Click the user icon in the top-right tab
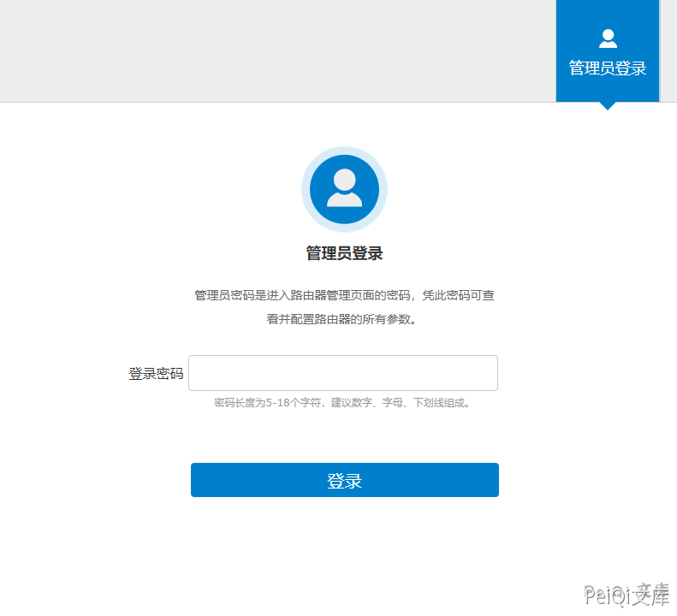The height and width of the screenshot is (616, 677). click(x=608, y=38)
